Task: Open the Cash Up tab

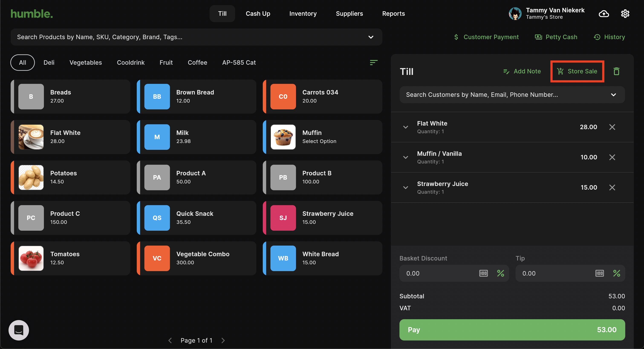Action: pos(258,13)
